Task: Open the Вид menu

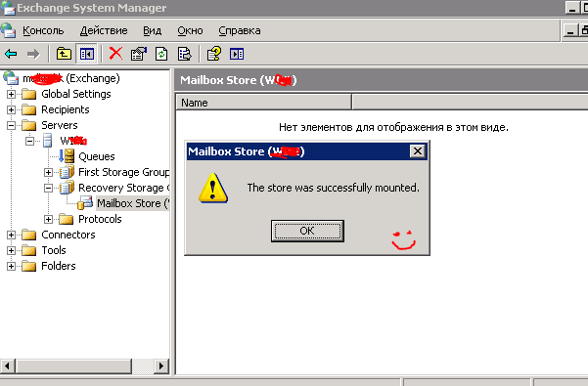Action: (x=152, y=30)
